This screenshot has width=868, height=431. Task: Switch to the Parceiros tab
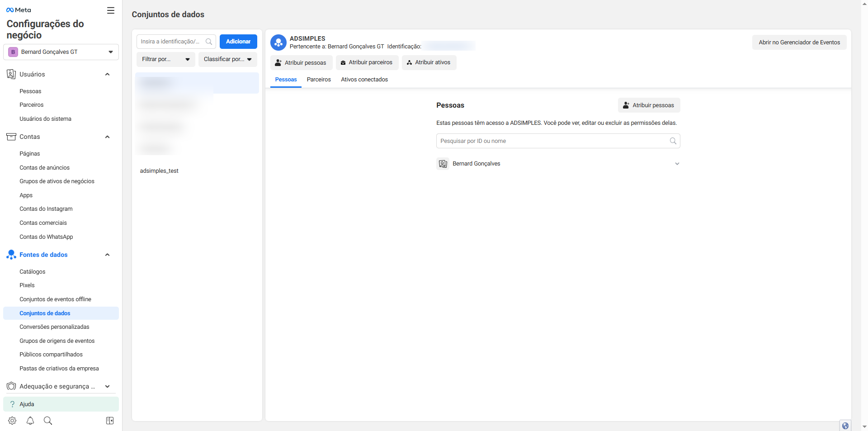(x=319, y=80)
